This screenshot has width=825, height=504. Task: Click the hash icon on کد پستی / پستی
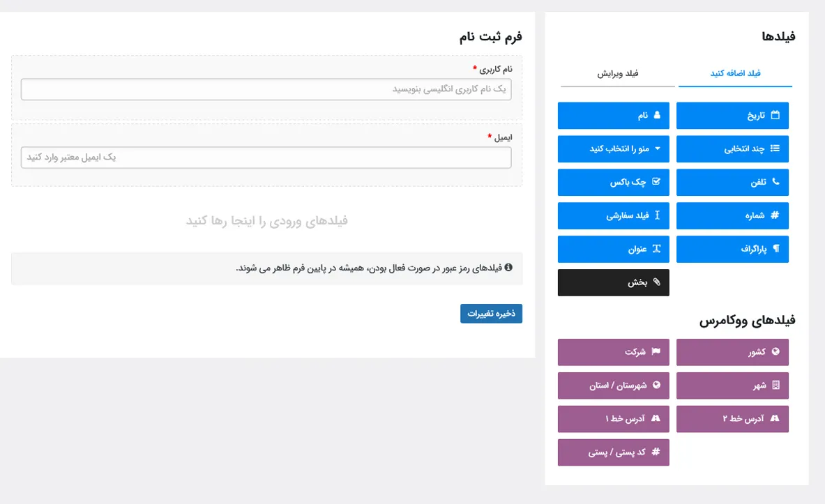click(x=656, y=452)
